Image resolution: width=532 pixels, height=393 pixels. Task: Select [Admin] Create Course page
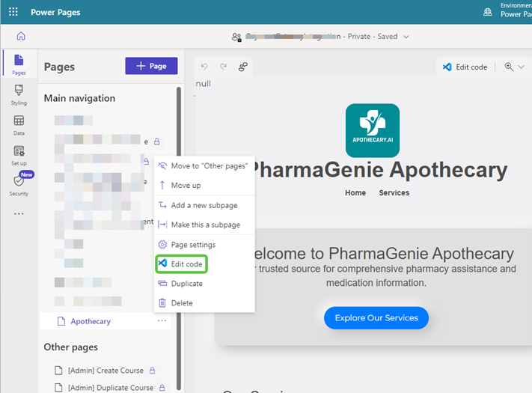point(106,371)
